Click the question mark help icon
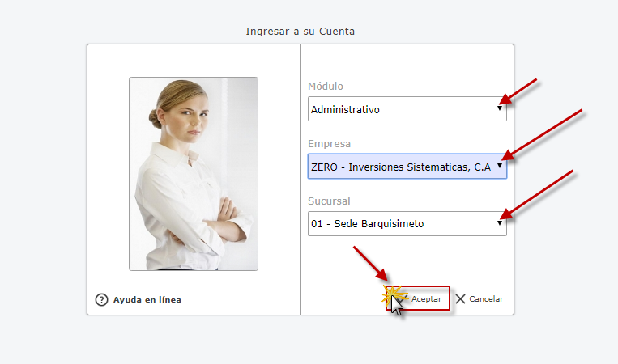Image resolution: width=618 pixels, height=364 pixels. point(101,299)
